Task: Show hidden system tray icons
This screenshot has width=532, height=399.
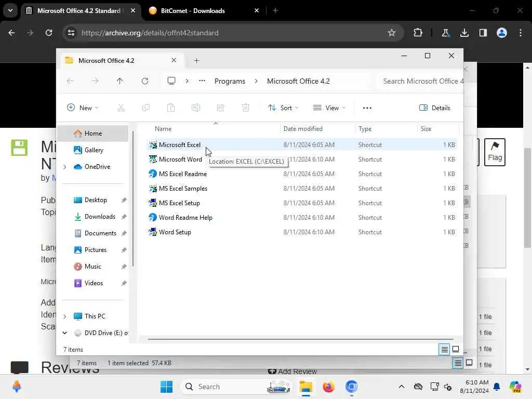Action: pyautogui.click(x=402, y=387)
